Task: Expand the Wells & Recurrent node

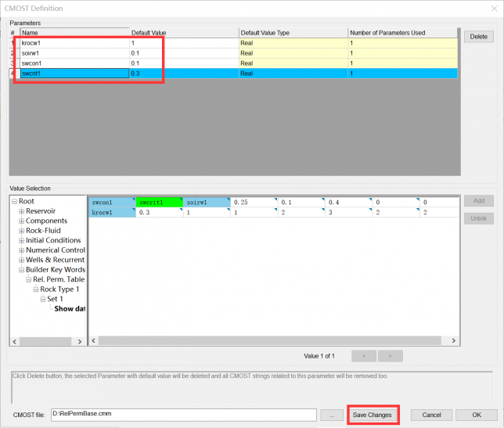Action: 22,260
